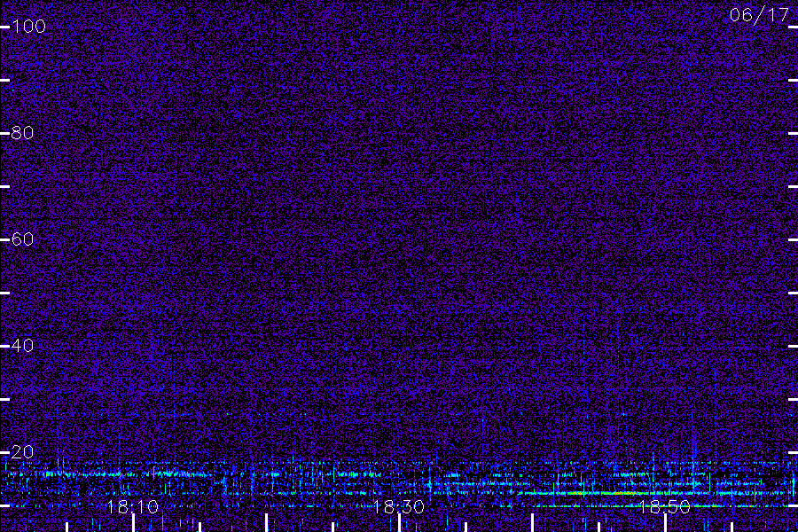Click the 20 frequency axis label
Image resolution: width=798 pixels, height=532 pixels.
[x=22, y=452]
